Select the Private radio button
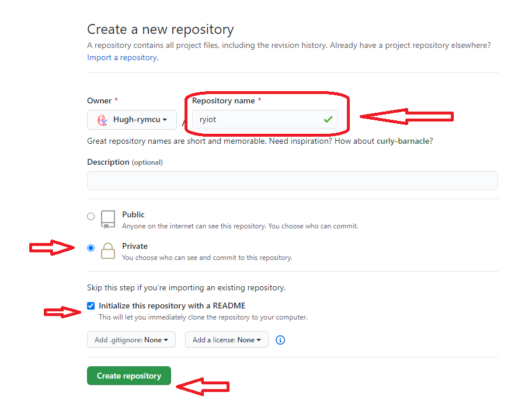 [91, 248]
